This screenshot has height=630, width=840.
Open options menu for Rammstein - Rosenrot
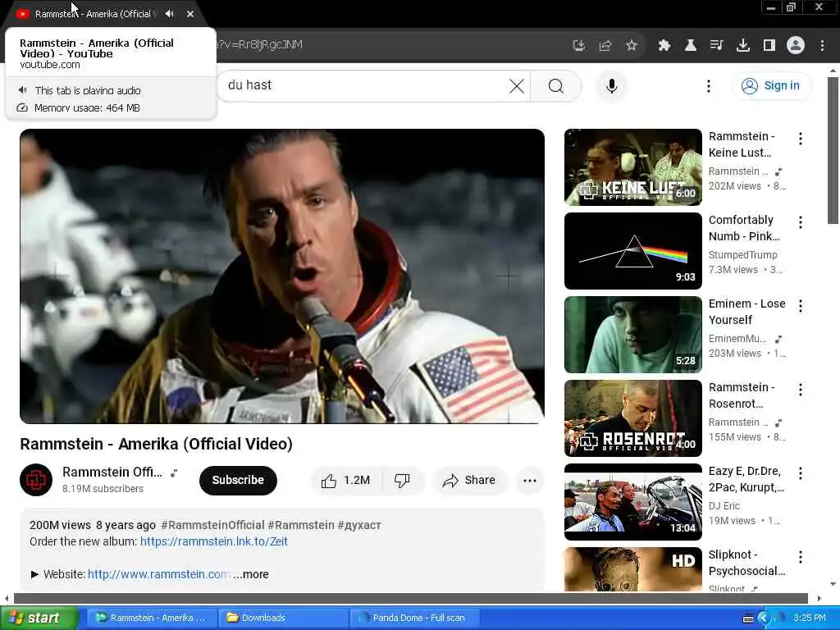click(801, 390)
